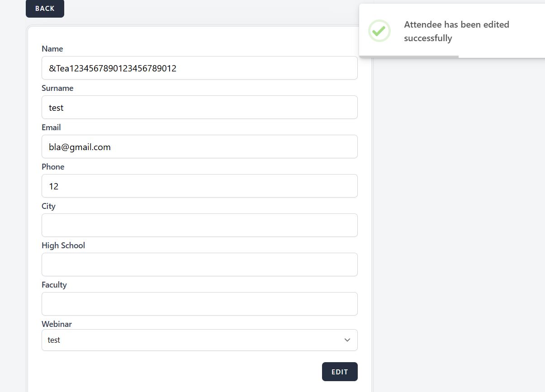Click the Phone number field

(x=199, y=186)
